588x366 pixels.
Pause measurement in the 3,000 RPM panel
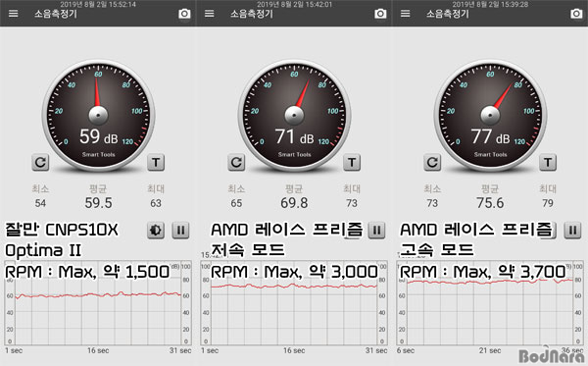pos(376,231)
